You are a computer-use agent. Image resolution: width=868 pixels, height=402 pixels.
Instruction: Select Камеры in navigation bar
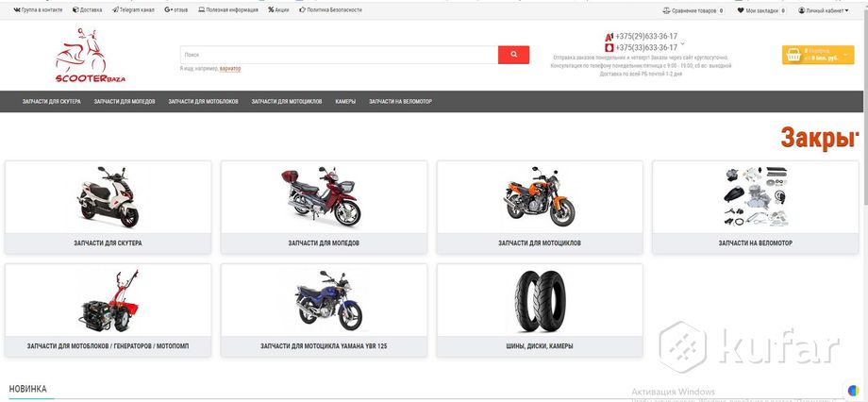coord(345,101)
